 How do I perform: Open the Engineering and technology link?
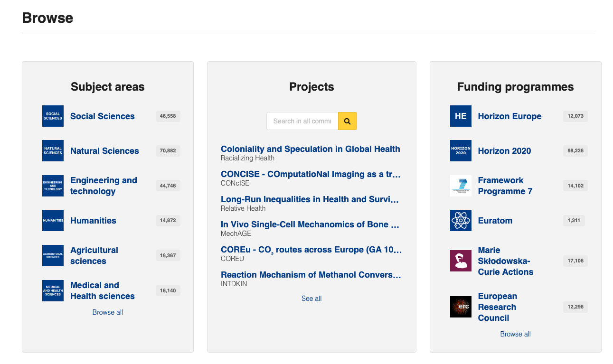[104, 186]
